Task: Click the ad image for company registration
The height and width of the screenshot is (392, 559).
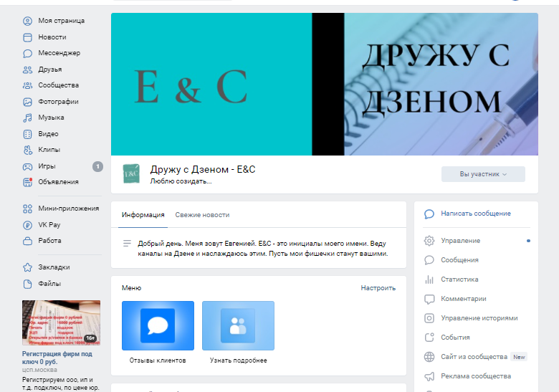Action: 62,323
